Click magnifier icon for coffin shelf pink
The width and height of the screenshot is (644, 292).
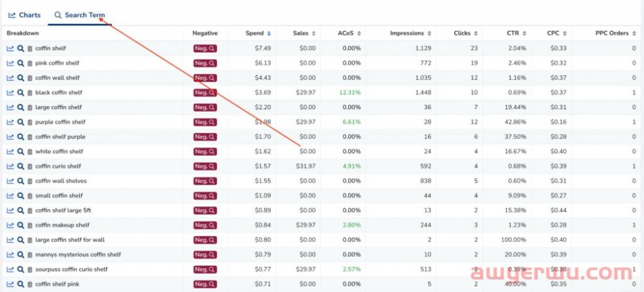[21, 284]
